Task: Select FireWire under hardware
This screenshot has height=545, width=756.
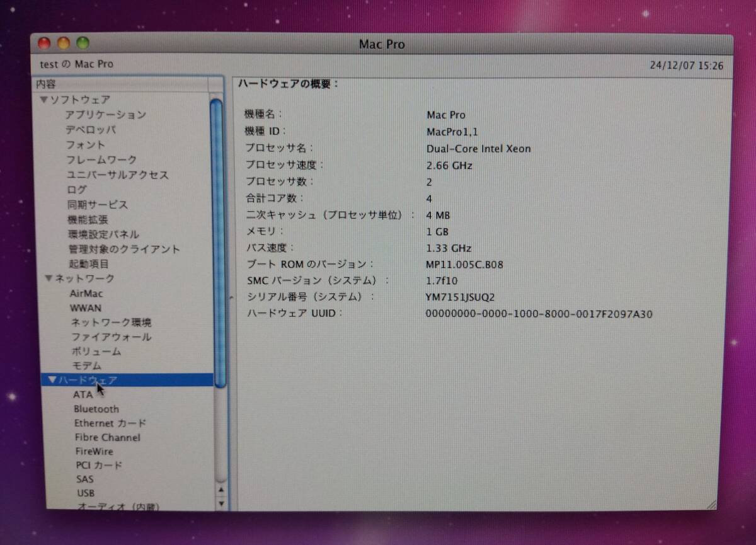Action: tap(94, 451)
